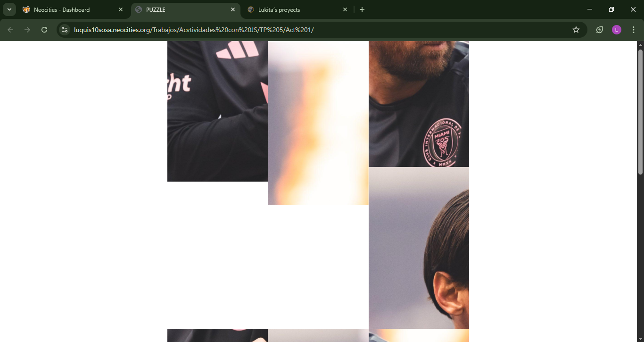
Task: View site information icon in address bar
Action: (x=65, y=30)
